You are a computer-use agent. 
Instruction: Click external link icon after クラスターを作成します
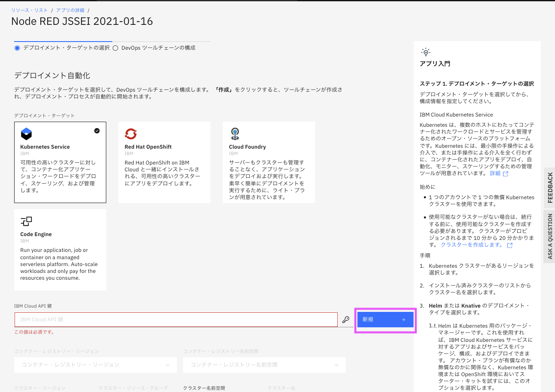510,245
